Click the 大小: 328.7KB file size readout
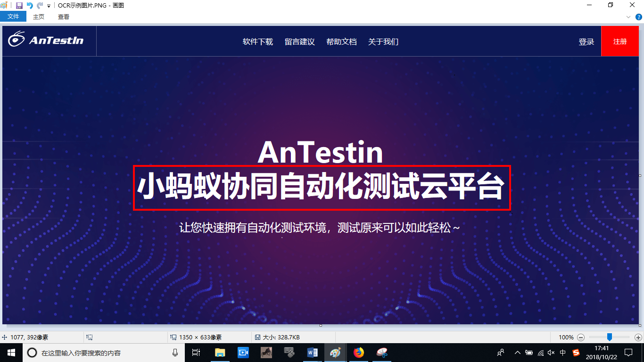This screenshot has height=362, width=644. [281, 337]
